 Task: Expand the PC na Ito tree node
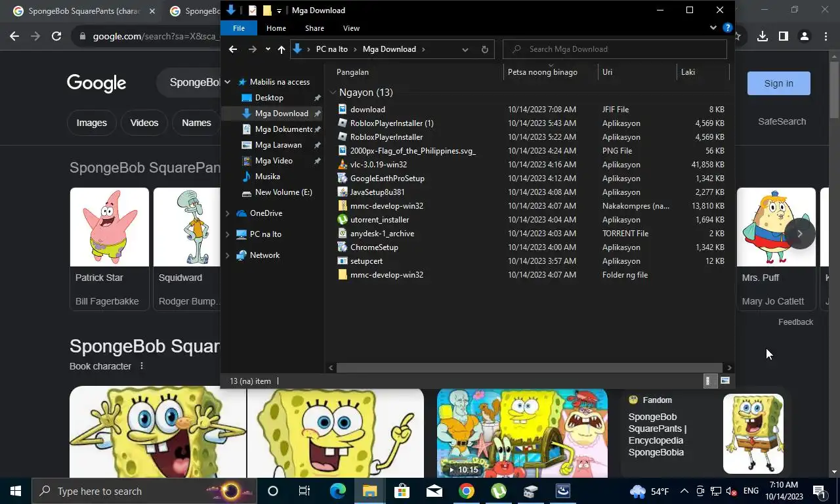pyautogui.click(x=228, y=234)
